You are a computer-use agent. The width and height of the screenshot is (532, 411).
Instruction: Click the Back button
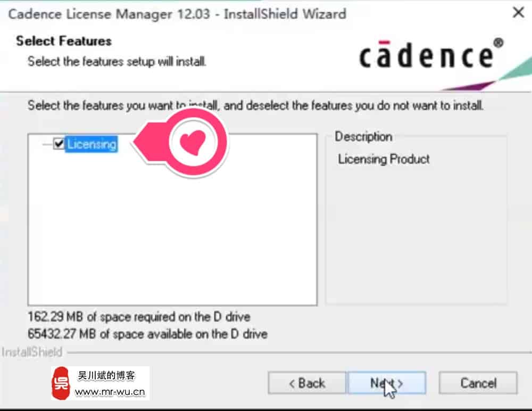coord(307,383)
